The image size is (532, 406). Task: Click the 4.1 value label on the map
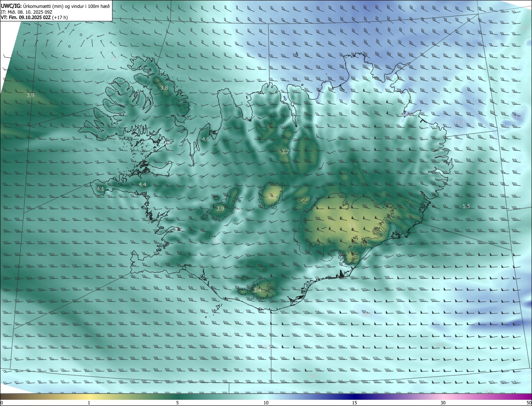100,189
